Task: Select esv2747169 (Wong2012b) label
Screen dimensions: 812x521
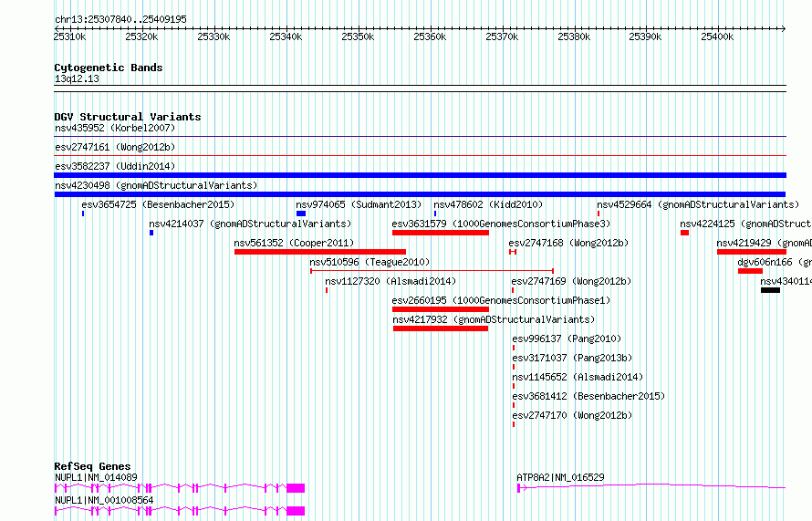Action: coord(571,281)
